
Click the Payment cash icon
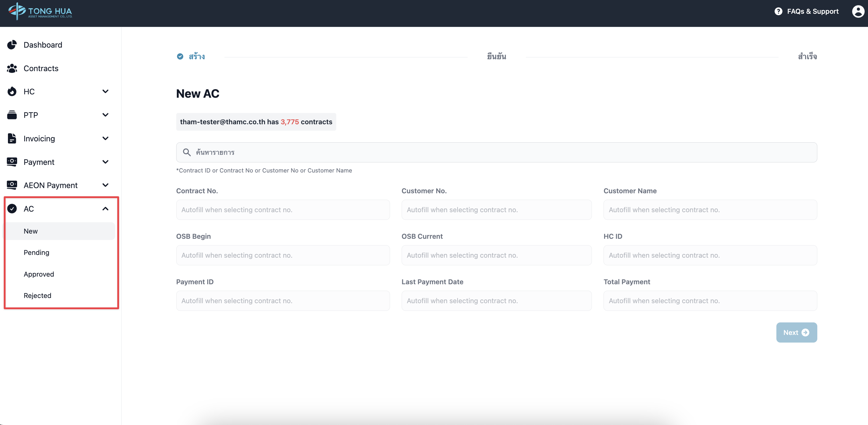coord(12,162)
